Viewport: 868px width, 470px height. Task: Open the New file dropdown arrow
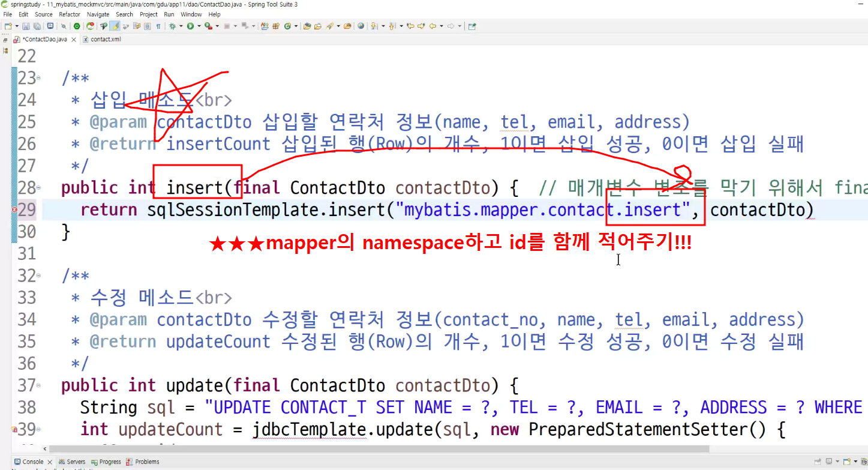[x=16, y=26]
